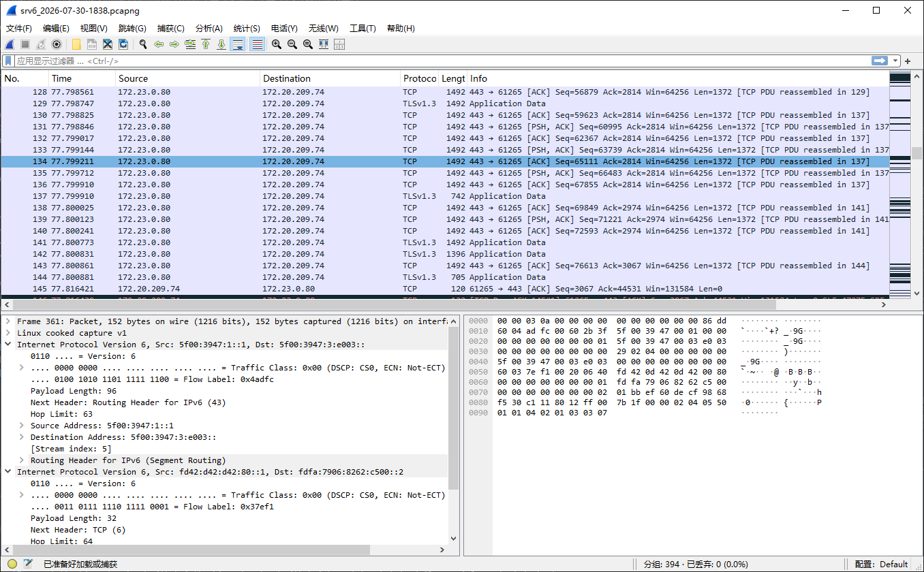Click the display filter input field
Image resolution: width=924 pixels, height=572 pixels.
point(443,61)
